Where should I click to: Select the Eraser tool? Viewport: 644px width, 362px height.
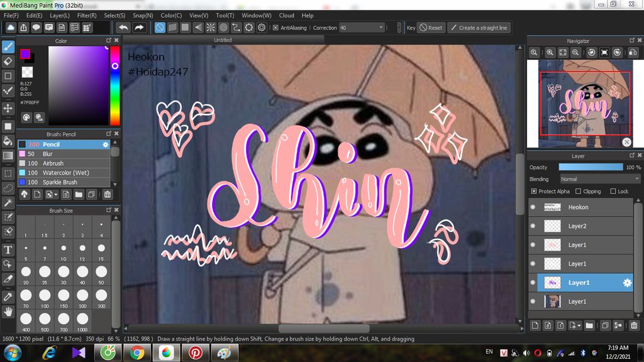point(8,61)
